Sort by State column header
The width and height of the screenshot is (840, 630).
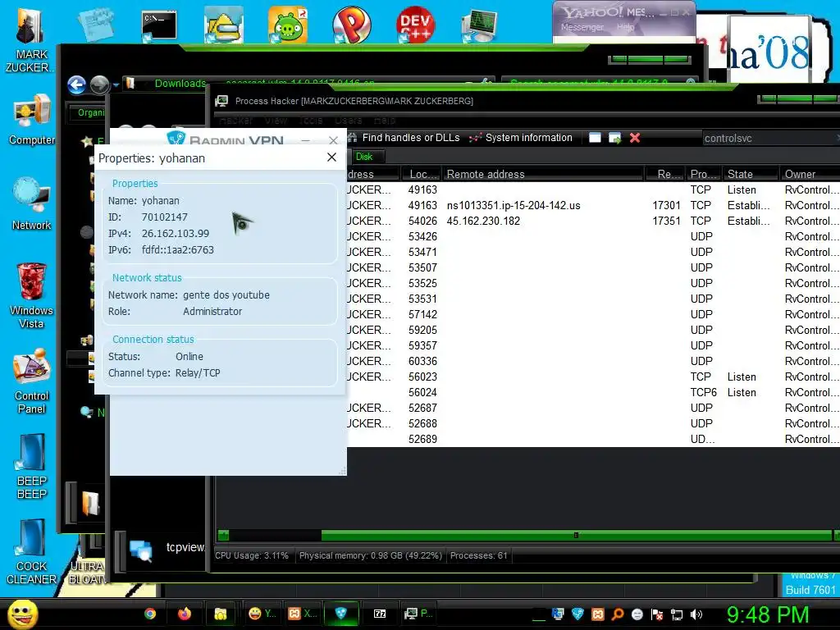tap(750, 174)
